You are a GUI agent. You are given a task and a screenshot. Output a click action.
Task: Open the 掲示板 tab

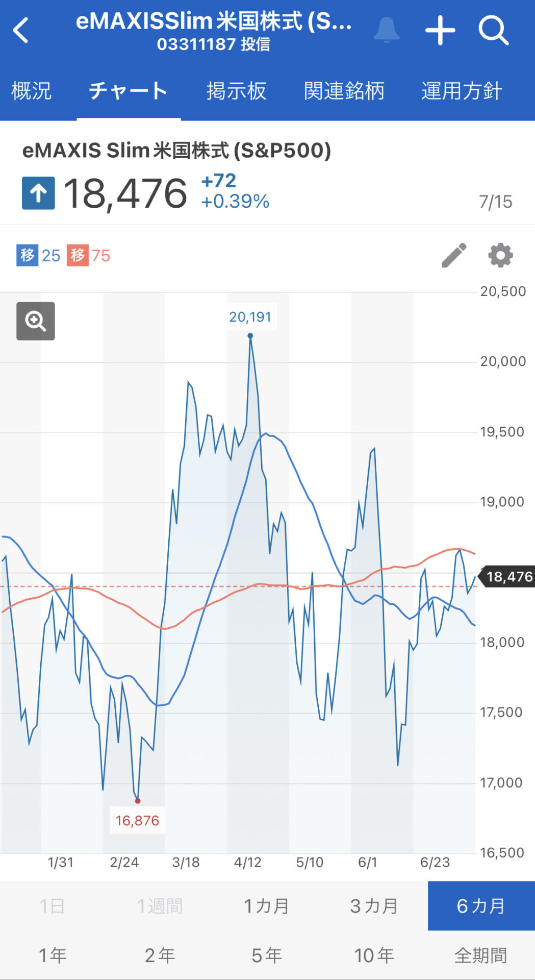tap(236, 91)
